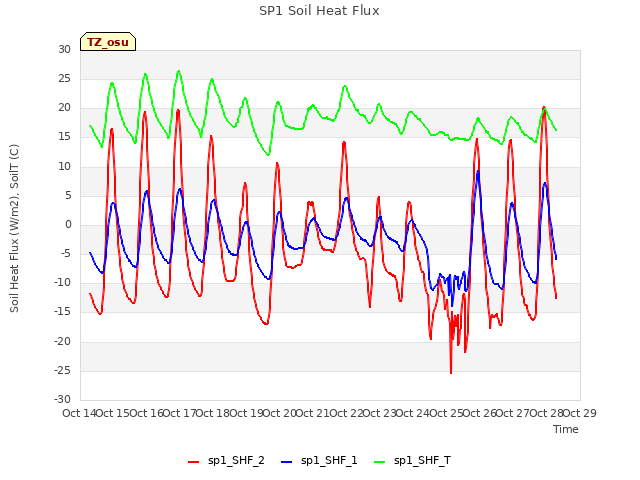
Task: Click the Oct 27 x-axis tick label
Action: coord(513,413)
